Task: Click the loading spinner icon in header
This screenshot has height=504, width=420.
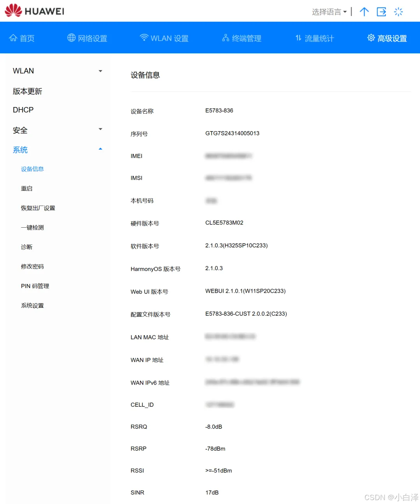Action: (399, 12)
